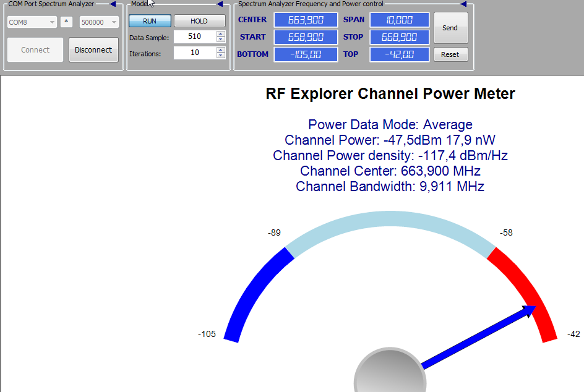Image resolution: width=584 pixels, height=392 pixels.
Task: Click the -105 gauge scale label
Action: pos(207,334)
